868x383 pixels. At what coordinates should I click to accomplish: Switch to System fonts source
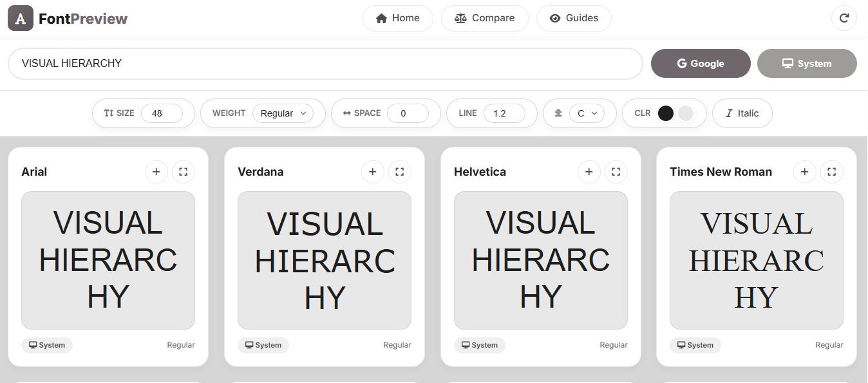point(806,63)
